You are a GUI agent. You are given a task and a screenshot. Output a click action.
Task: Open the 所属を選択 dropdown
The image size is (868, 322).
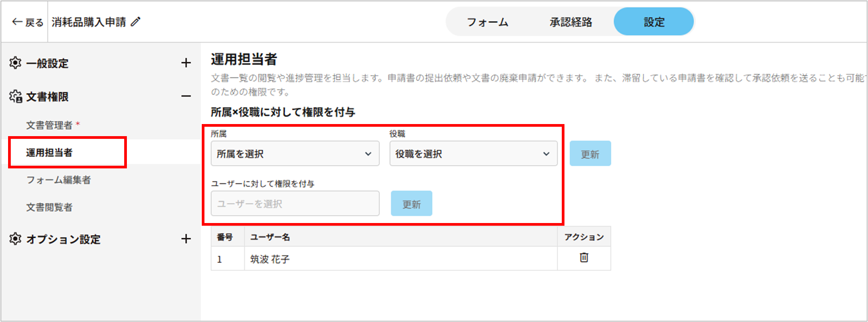click(295, 154)
